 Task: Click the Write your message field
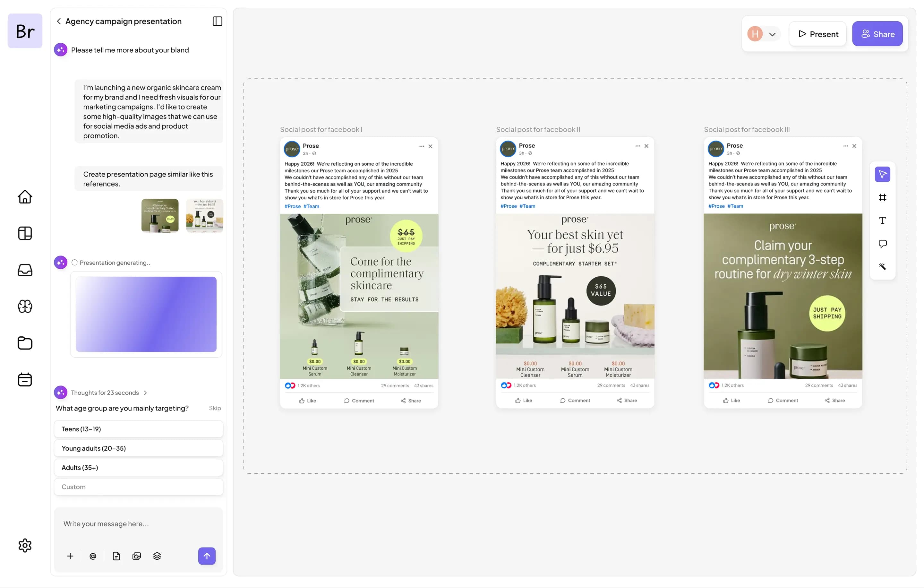[x=139, y=523]
